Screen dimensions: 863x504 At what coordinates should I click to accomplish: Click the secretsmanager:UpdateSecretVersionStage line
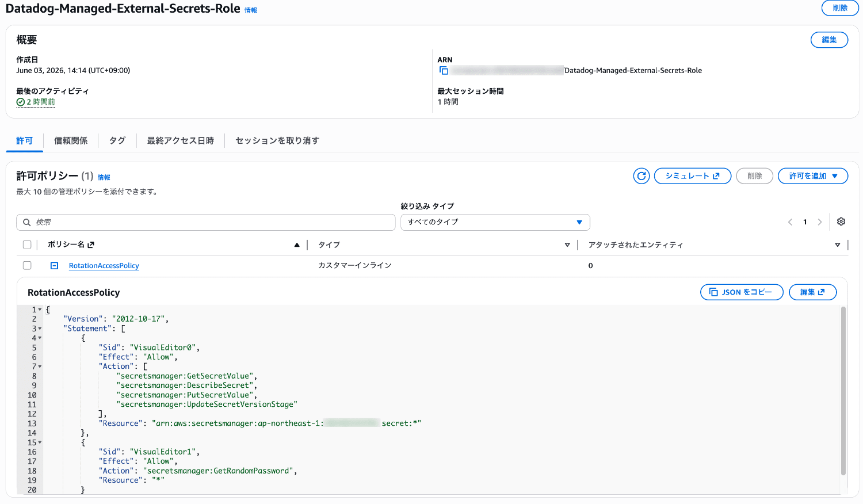[x=207, y=404]
